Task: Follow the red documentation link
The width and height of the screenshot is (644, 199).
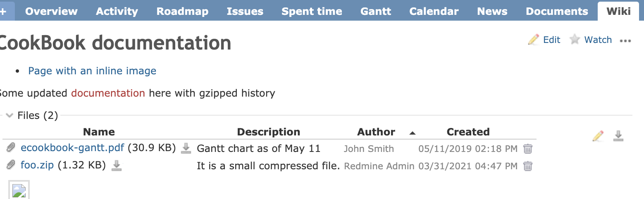Action: tap(108, 93)
